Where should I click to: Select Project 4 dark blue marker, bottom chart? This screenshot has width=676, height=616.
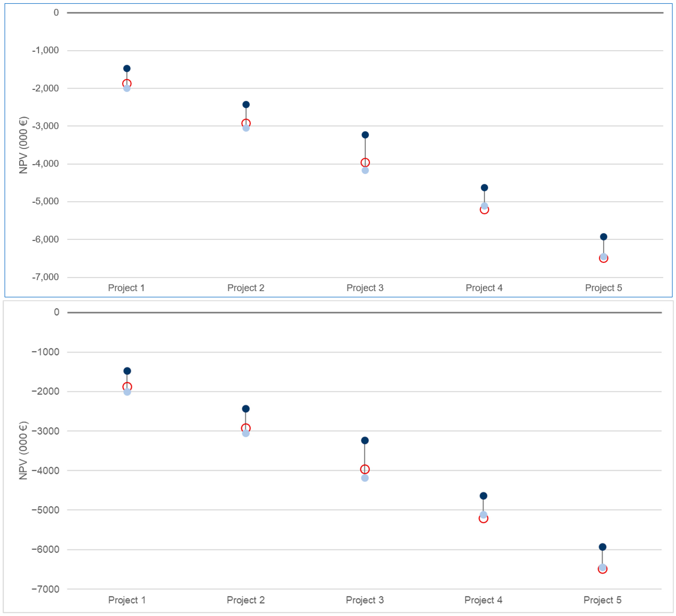pos(484,496)
